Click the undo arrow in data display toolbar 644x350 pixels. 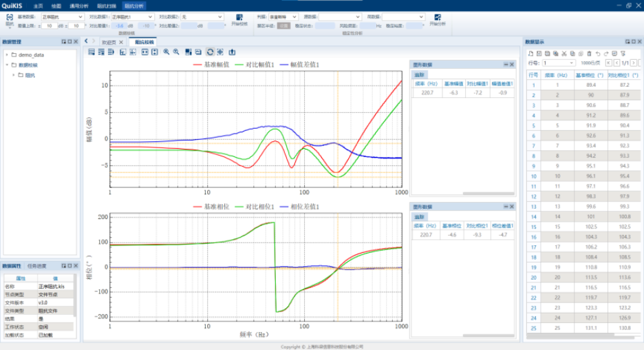point(598,53)
